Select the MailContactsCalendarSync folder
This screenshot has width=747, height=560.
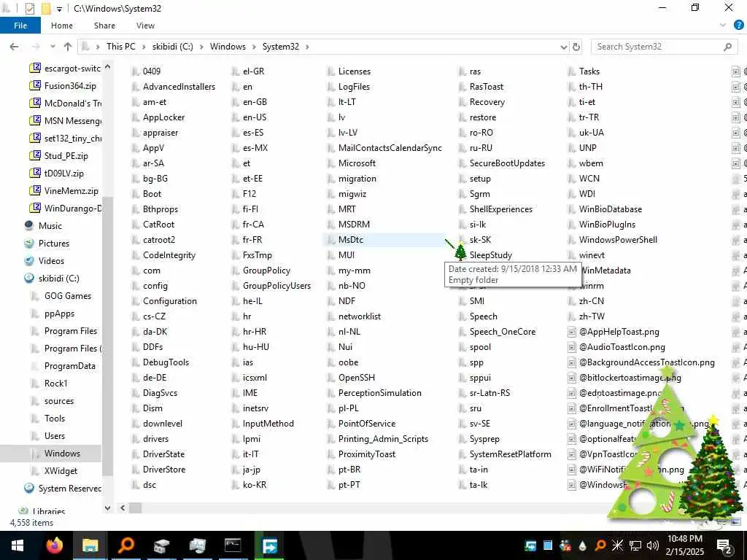[x=390, y=148]
